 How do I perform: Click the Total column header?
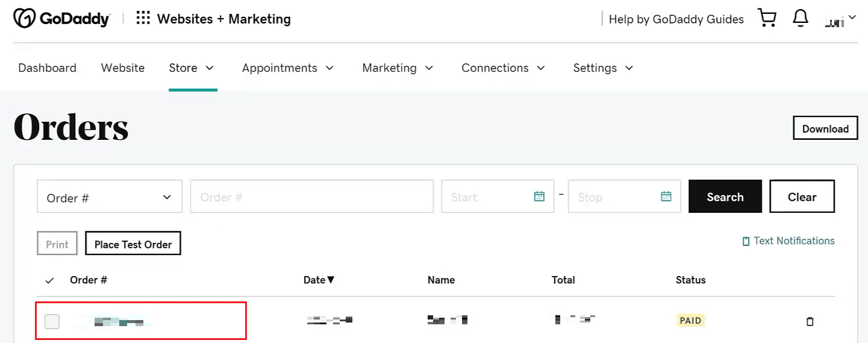[563, 280]
